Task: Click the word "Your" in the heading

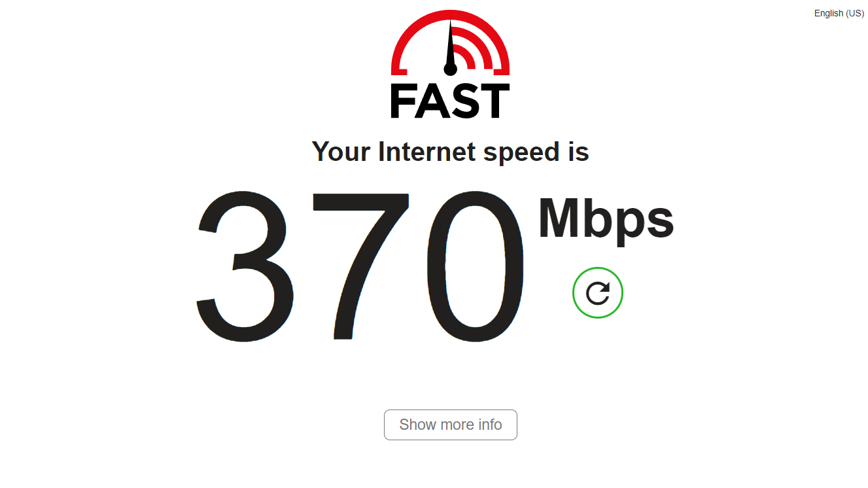Action: pyautogui.click(x=341, y=151)
